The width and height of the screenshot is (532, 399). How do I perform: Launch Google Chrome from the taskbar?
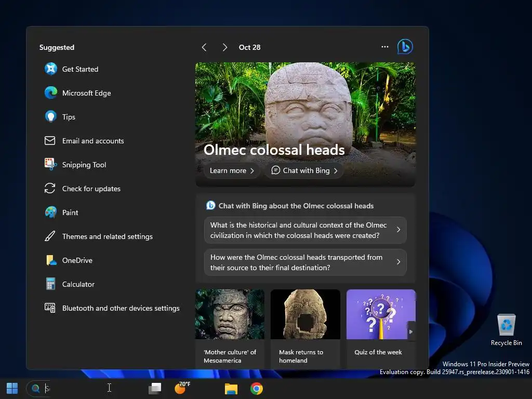pyautogui.click(x=257, y=389)
